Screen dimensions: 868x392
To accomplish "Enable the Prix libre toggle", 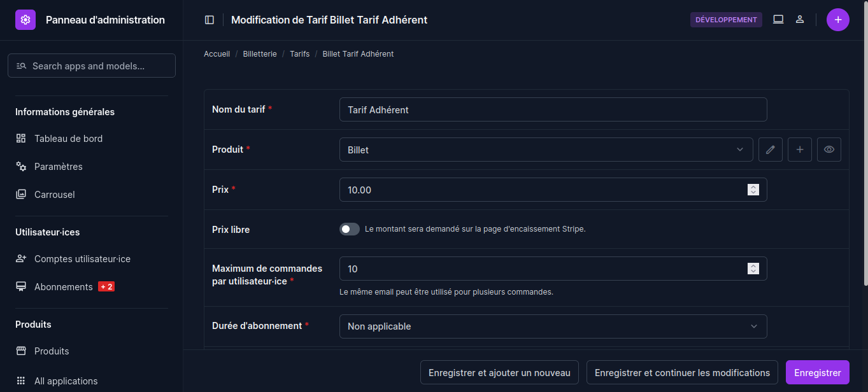I will tap(350, 229).
